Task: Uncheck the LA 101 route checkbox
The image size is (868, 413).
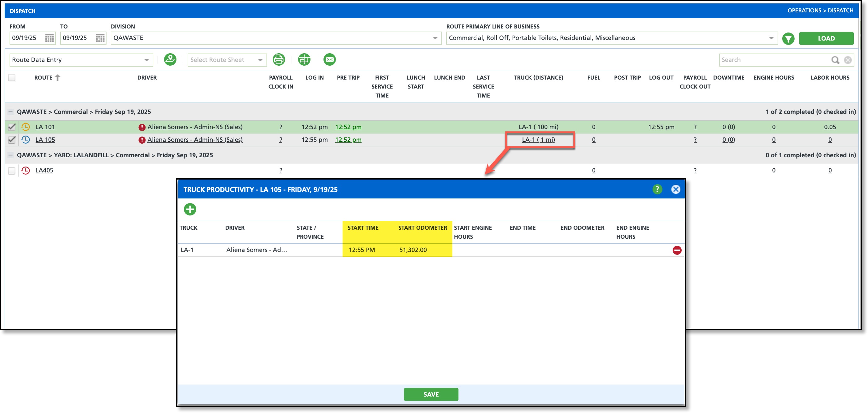Action: 12,127
